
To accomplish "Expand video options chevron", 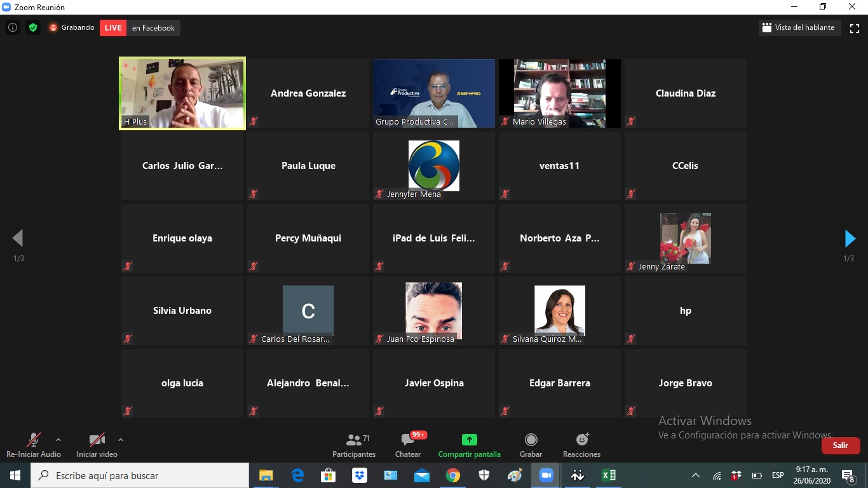I will (x=121, y=440).
